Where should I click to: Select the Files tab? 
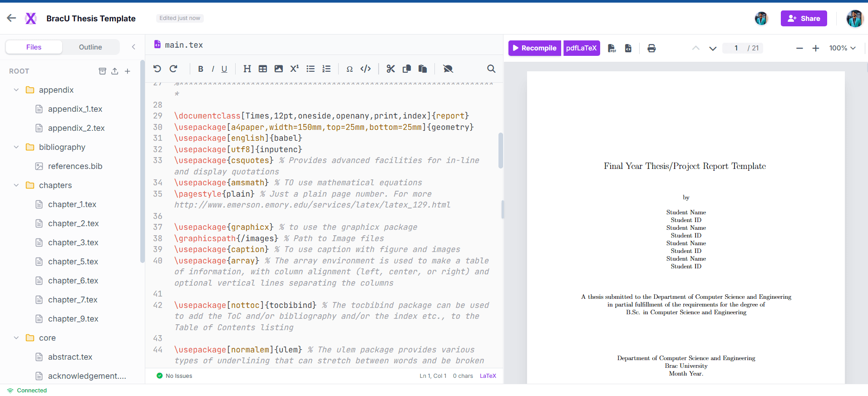coord(34,47)
